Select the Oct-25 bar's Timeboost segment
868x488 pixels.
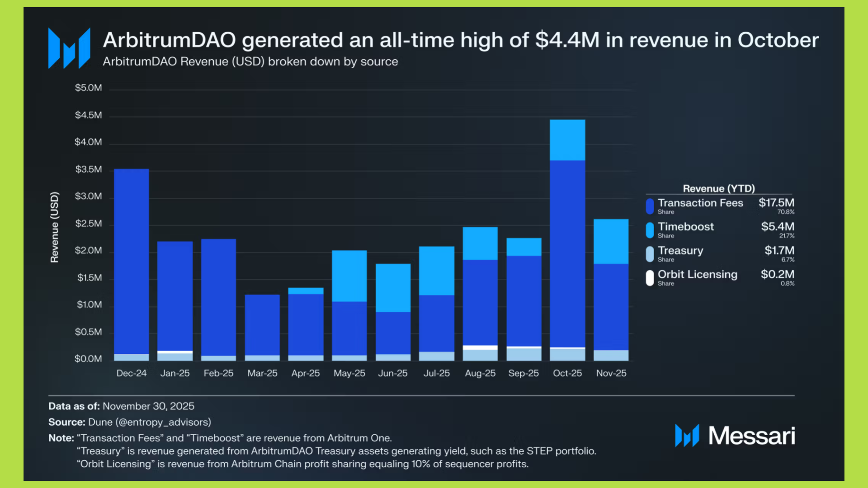point(567,140)
